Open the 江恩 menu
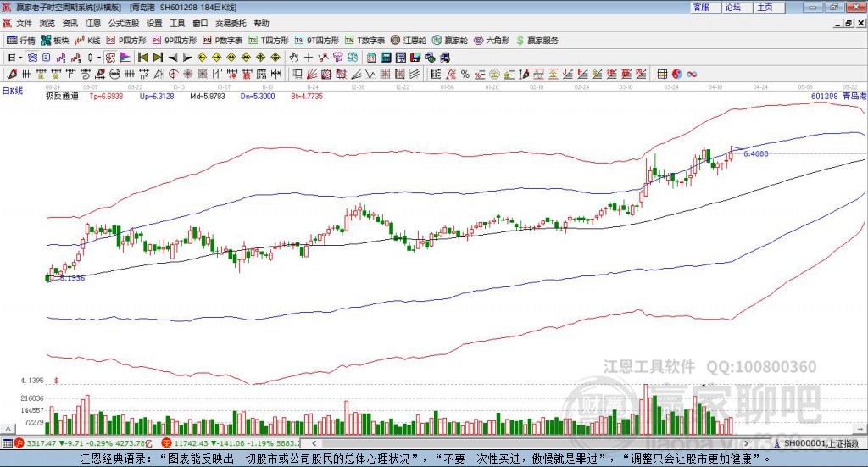The width and height of the screenshot is (868, 467). [93, 23]
